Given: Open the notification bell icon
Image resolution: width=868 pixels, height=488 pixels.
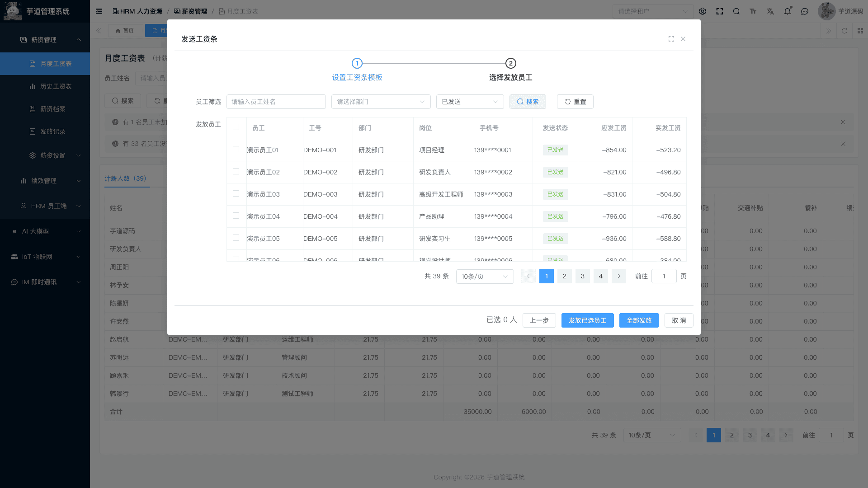Looking at the screenshot, I should tap(788, 11).
